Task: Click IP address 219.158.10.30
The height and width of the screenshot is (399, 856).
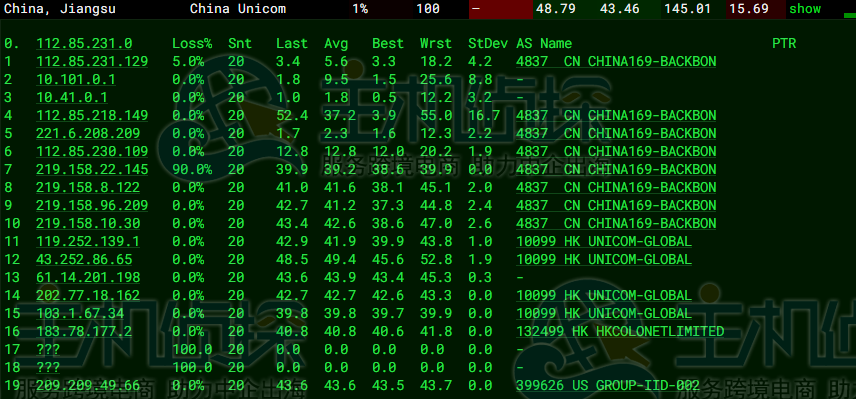Action: pos(88,224)
